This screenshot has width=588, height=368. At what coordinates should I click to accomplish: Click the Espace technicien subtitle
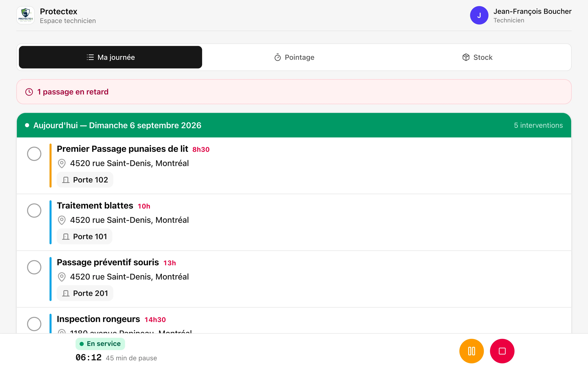coord(68,21)
